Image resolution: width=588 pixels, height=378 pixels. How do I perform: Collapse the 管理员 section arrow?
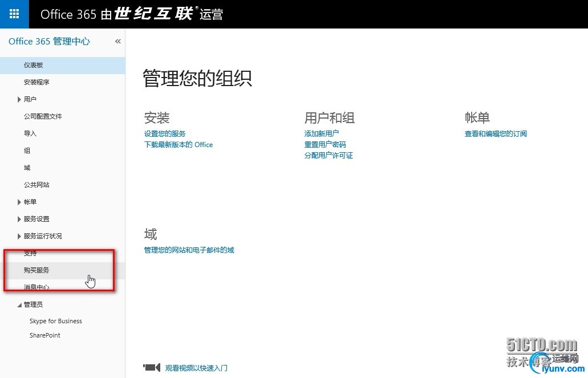[x=19, y=305]
